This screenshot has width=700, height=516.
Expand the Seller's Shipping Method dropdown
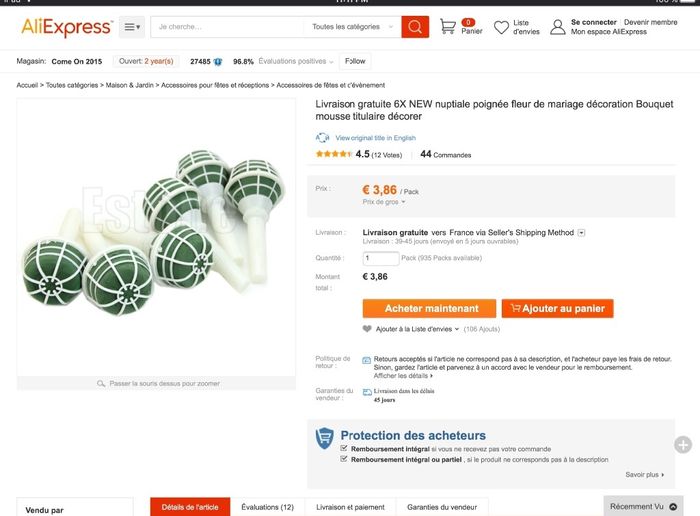tap(581, 233)
